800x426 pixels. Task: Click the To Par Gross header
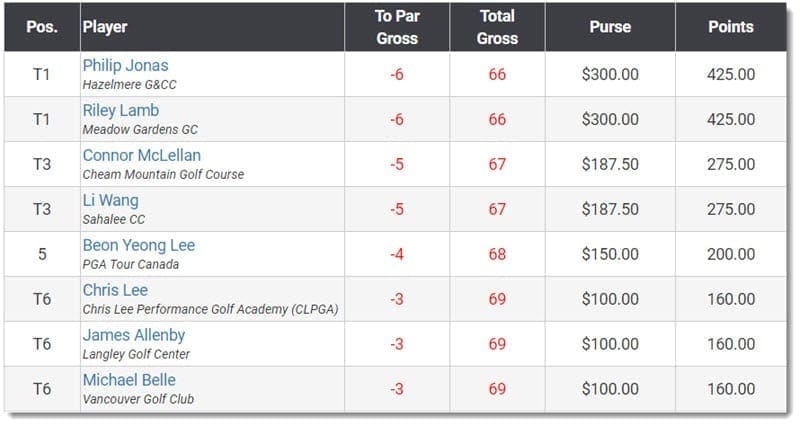397,27
